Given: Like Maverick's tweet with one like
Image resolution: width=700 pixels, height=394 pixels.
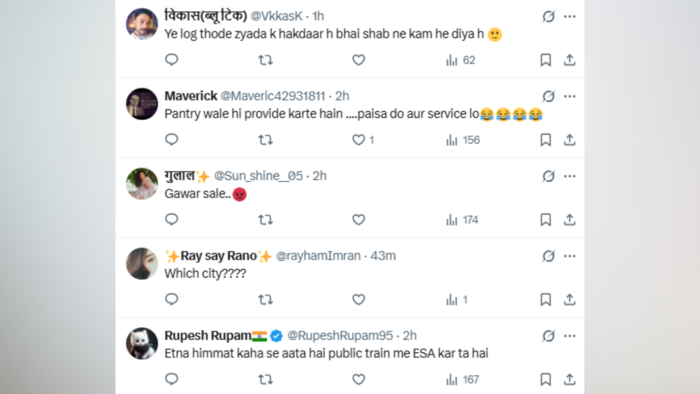Looking at the screenshot, I should (363, 140).
